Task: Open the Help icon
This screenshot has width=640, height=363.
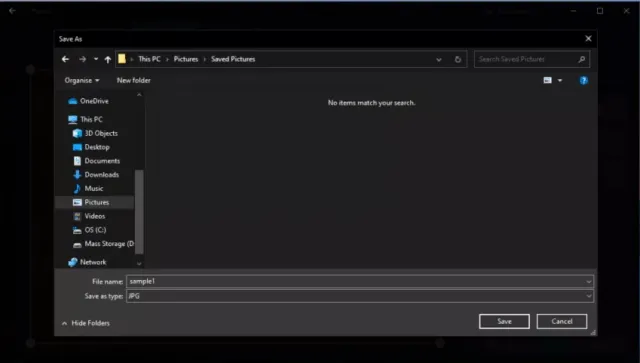Action: (x=584, y=80)
